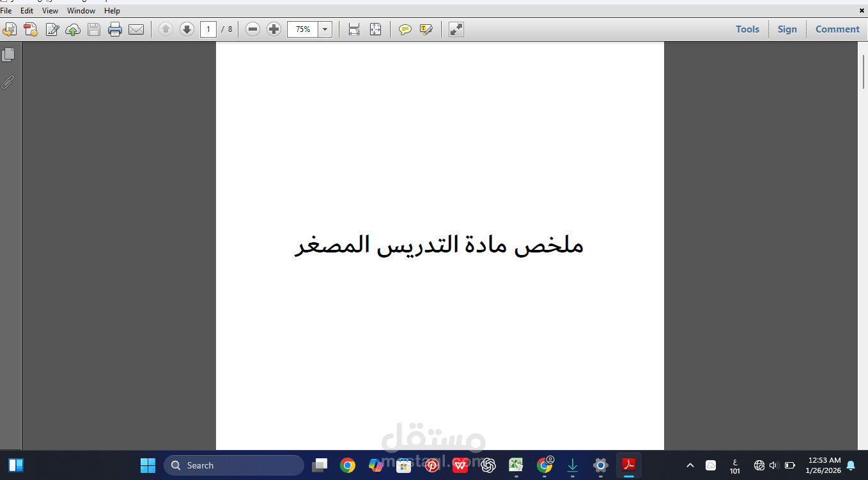Click the Save floppy disk icon

click(94, 29)
